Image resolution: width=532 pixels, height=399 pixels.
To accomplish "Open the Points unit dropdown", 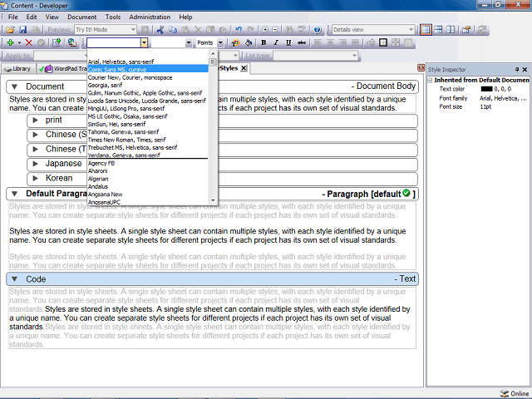I will pos(220,42).
